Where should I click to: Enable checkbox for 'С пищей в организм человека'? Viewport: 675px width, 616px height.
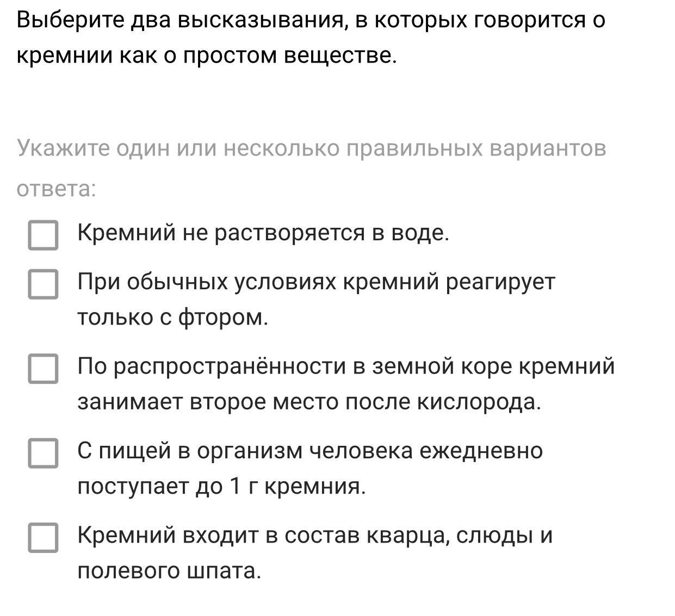pyautogui.click(x=43, y=453)
